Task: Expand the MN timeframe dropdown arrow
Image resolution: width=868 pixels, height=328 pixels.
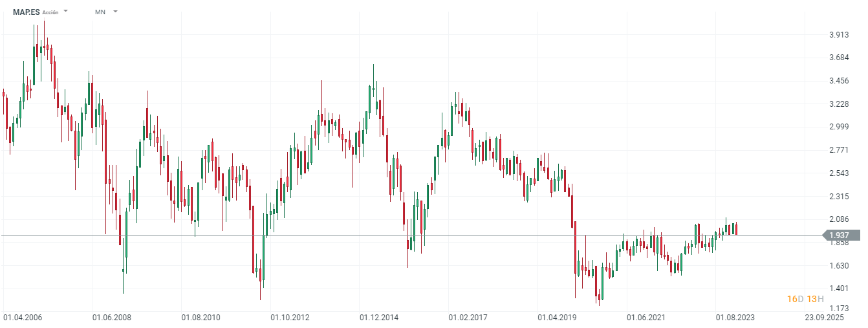Action: tap(115, 12)
